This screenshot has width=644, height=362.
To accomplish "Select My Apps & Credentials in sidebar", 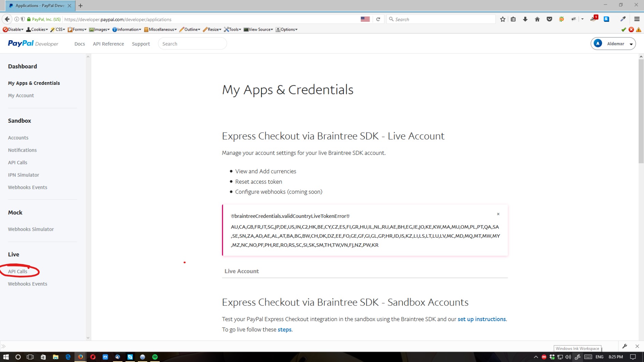I will tap(34, 83).
